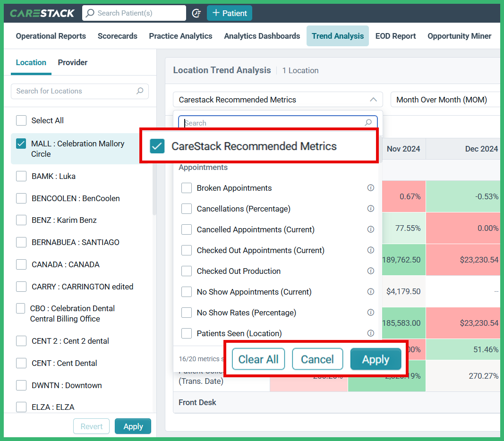The image size is (504, 441).
Task: Enable the Select All locations checkbox
Action: pos(21,120)
